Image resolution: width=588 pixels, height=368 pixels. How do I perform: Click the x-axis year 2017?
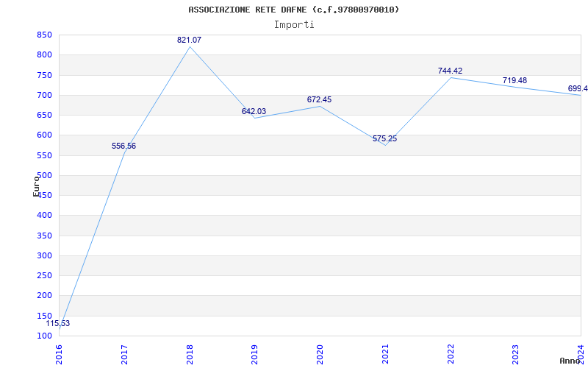tap(124, 355)
